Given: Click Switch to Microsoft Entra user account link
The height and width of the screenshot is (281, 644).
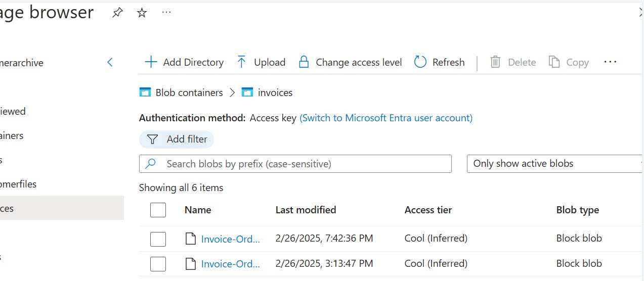Looking at the screenshot, I should tap(386, 118).
